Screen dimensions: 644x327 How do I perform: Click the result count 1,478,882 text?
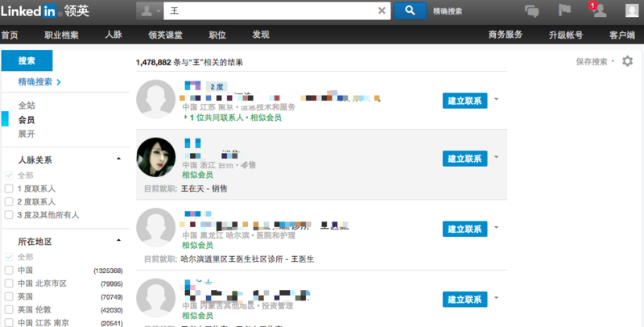pyautogui.click(x=153, y=63)
